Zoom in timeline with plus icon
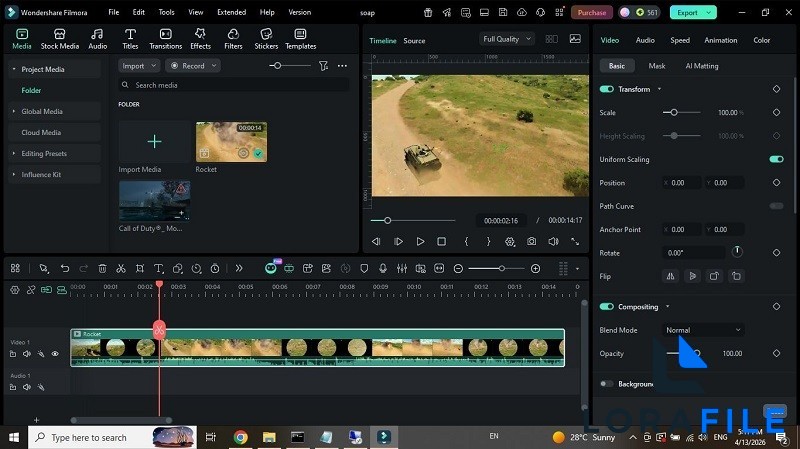Viewport: 800px width, 449px height. (535, 268)
